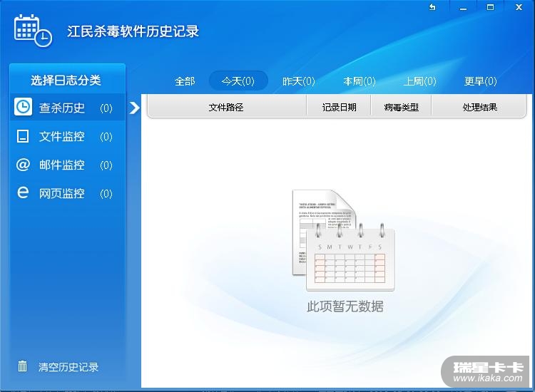Close the history window
The image size is (535, 392).
tap(519, 7)
